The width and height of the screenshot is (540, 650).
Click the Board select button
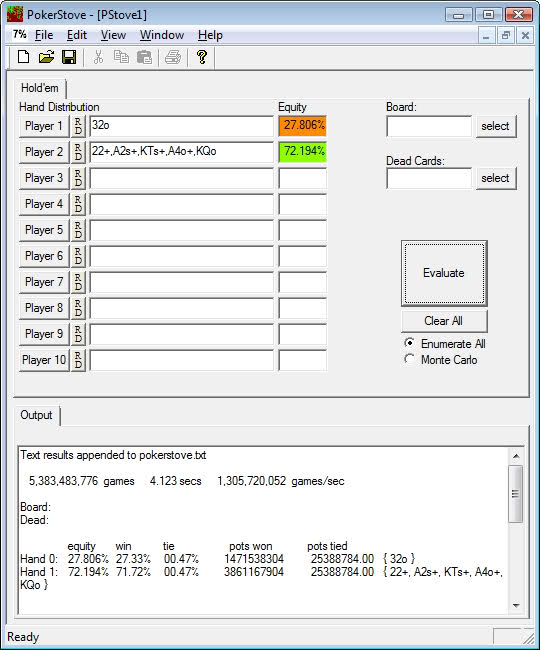[496, 126]
